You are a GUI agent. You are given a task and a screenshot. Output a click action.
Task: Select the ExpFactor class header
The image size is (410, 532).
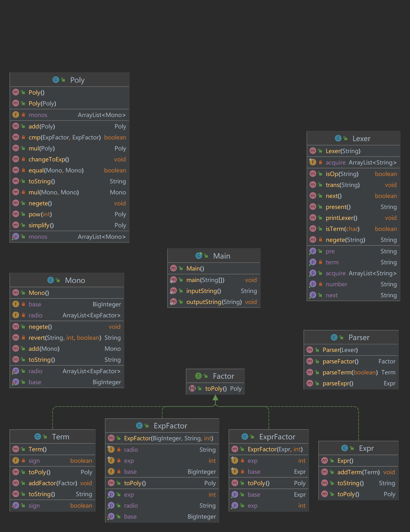[170, 426]
